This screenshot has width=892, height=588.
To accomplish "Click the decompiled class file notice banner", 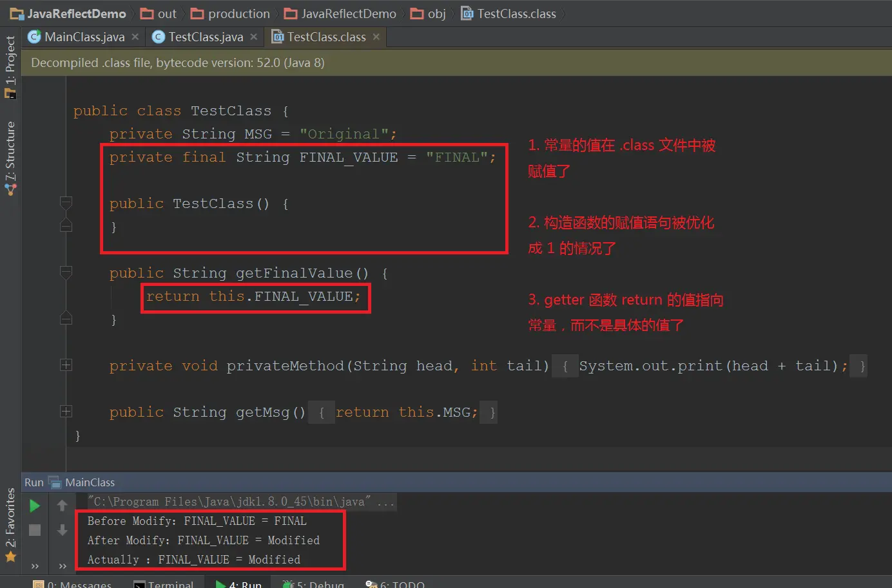I will tap(456, 62).
